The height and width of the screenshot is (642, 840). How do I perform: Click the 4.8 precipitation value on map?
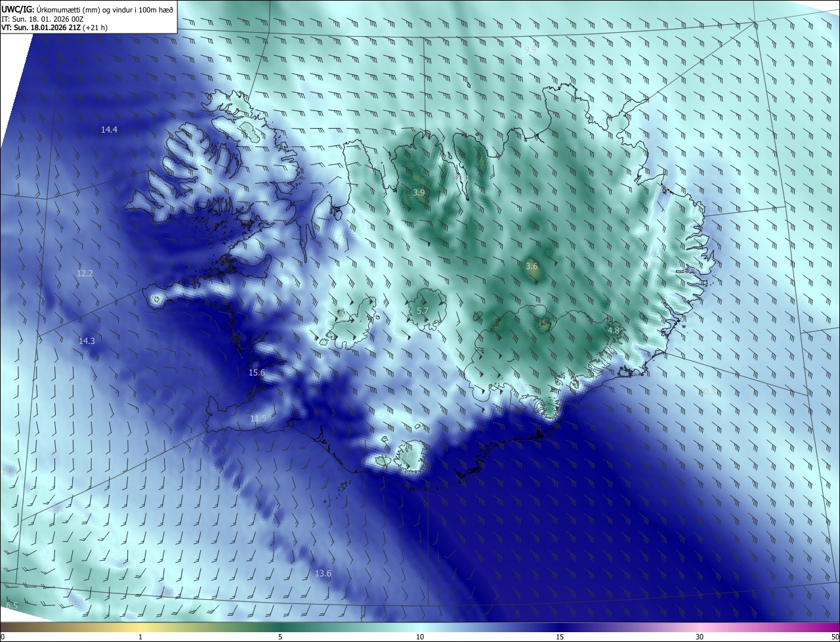(614, 330)
